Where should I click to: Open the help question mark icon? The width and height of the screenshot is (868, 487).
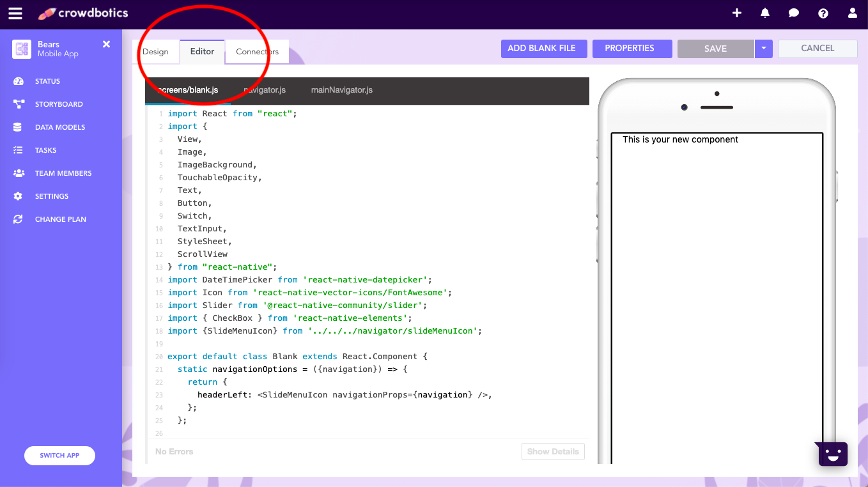[x=823, y=13]
